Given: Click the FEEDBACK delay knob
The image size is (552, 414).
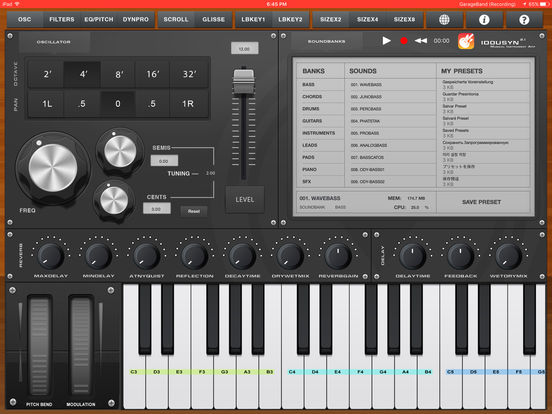Looking at the screenshot, I should pos(460,256).
